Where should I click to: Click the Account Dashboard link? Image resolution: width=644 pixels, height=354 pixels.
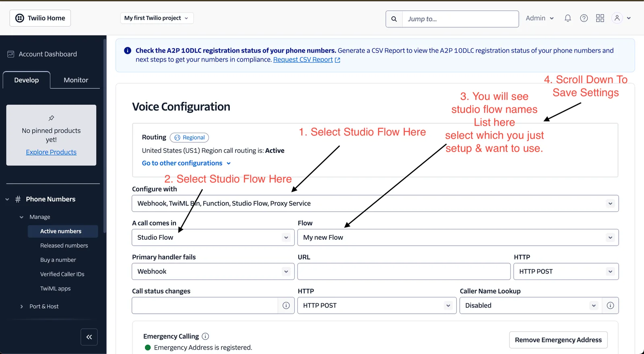click(x=48, y=54)
